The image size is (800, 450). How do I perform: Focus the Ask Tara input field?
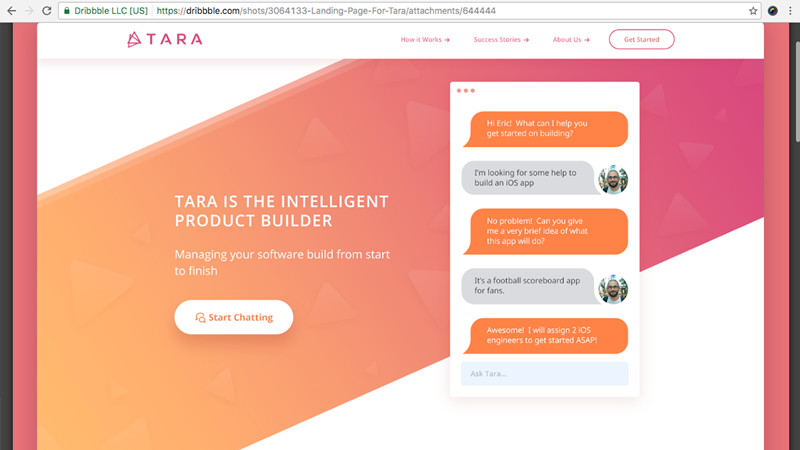(x=544, y=373)
